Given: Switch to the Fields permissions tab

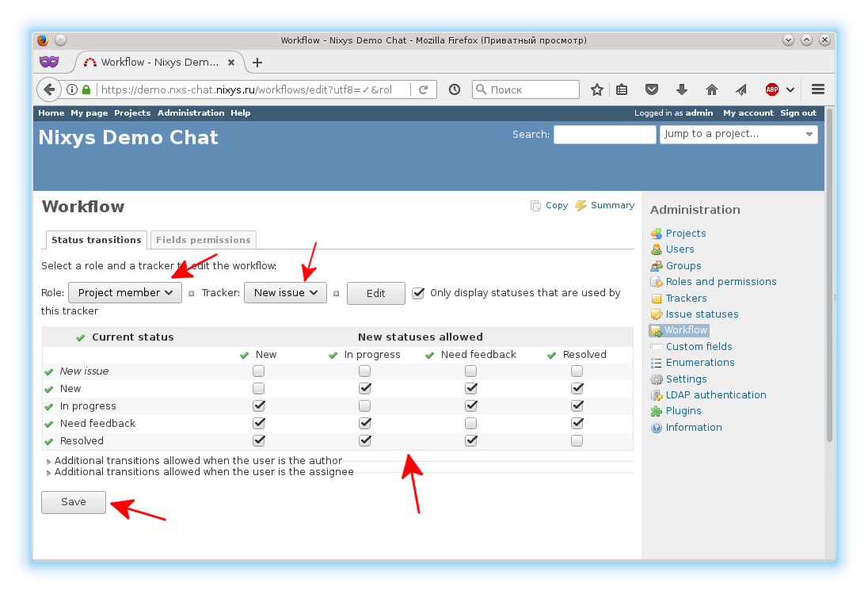Looking at the screenshot, I should pyautogui.click(x=204, y=240).
